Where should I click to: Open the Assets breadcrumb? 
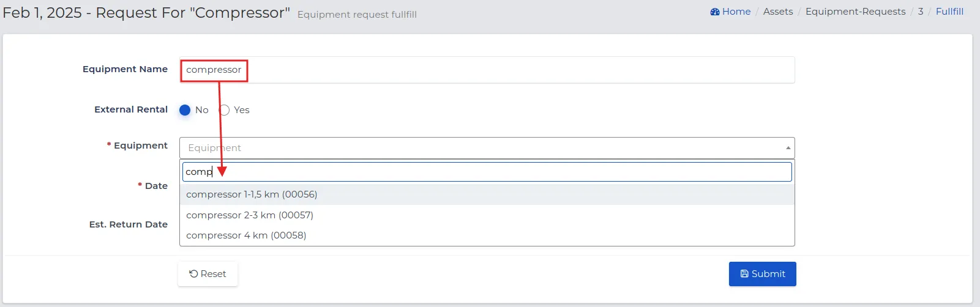click(x=778, y=12)
